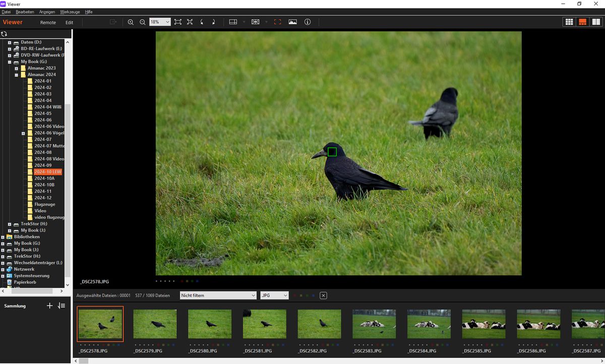
Task: Select the Zoom In tool
Action: 131,22
